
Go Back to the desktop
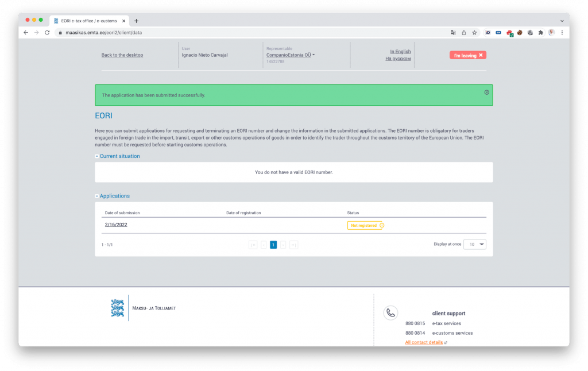click(122, 55)
